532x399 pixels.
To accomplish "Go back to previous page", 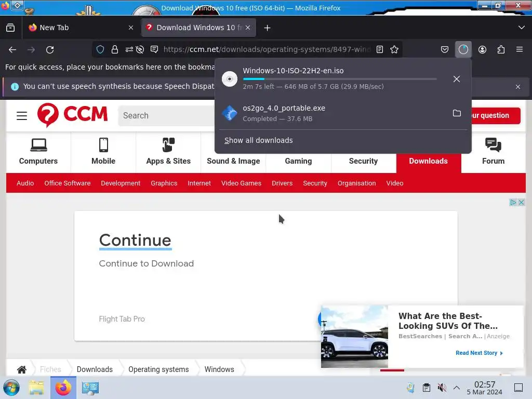I will click(x=12, y=49).
